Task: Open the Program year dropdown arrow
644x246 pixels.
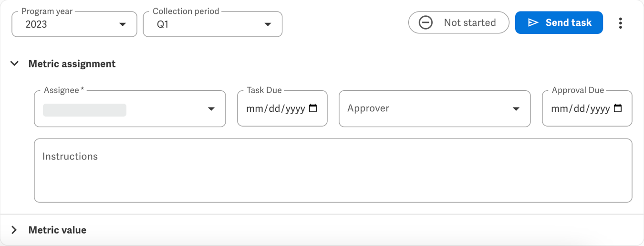Action: (123, 24)
